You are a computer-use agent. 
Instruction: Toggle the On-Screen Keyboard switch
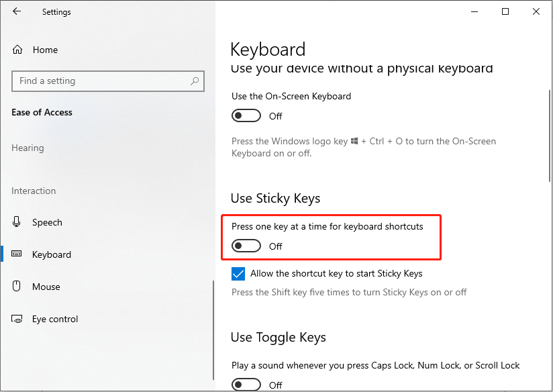(x=246, y=115)
